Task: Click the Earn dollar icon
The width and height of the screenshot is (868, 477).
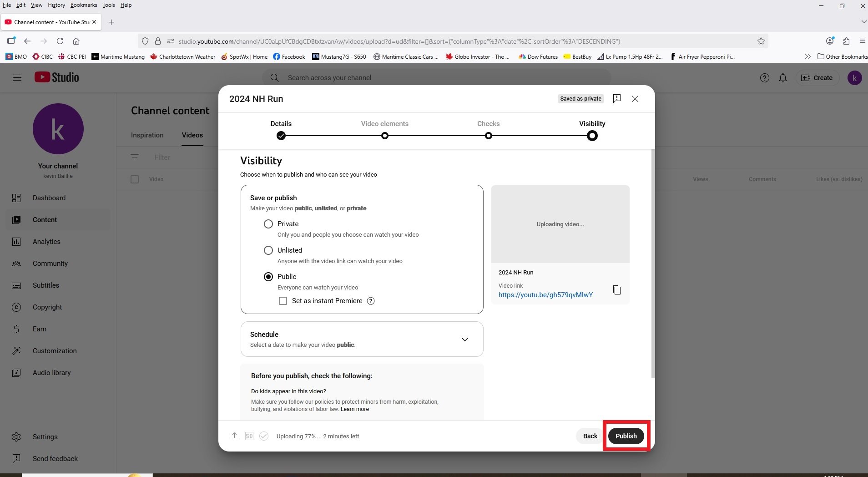Action: coord(16,329)
